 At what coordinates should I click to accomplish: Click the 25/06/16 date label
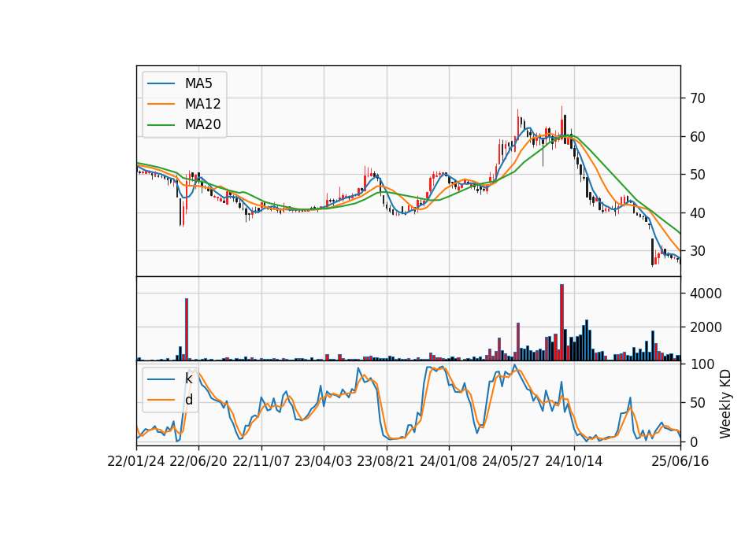pyautogui.click(x=680, y=462)
